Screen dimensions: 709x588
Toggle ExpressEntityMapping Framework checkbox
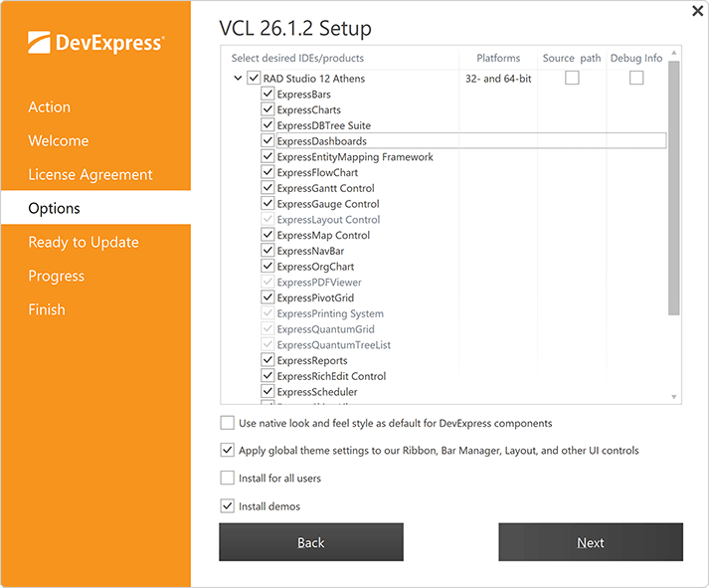click(267, 156)
